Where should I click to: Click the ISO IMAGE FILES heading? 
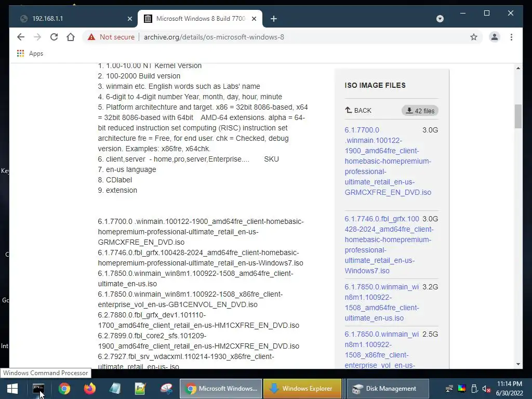pos(375,85)
